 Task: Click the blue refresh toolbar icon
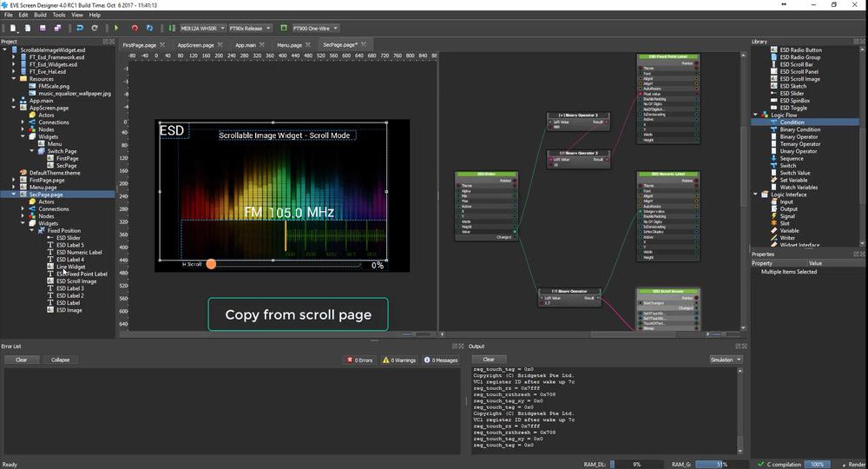click(x=149, y=29)
